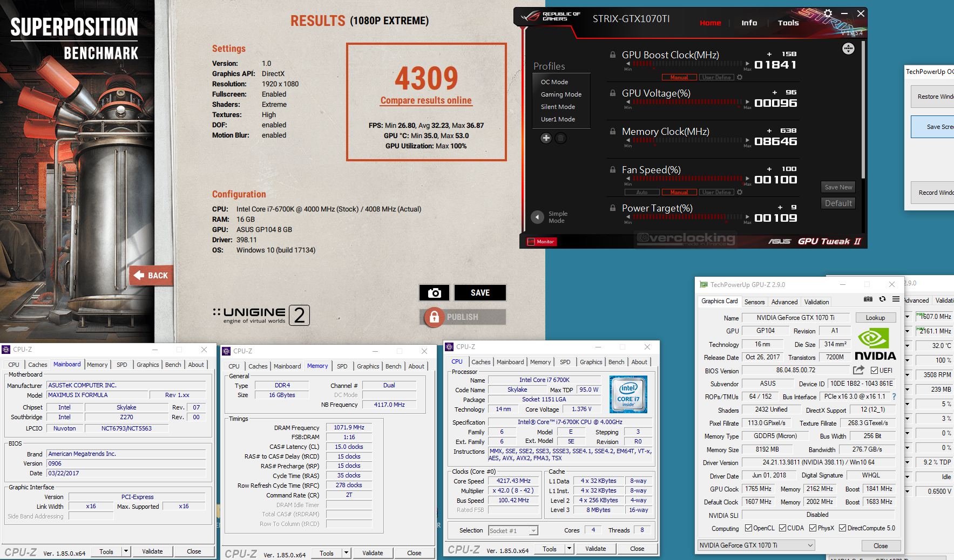954x560 pixels.
Task: Open sensor dropdown beside 32.0 °C
Action: [908, 346]
